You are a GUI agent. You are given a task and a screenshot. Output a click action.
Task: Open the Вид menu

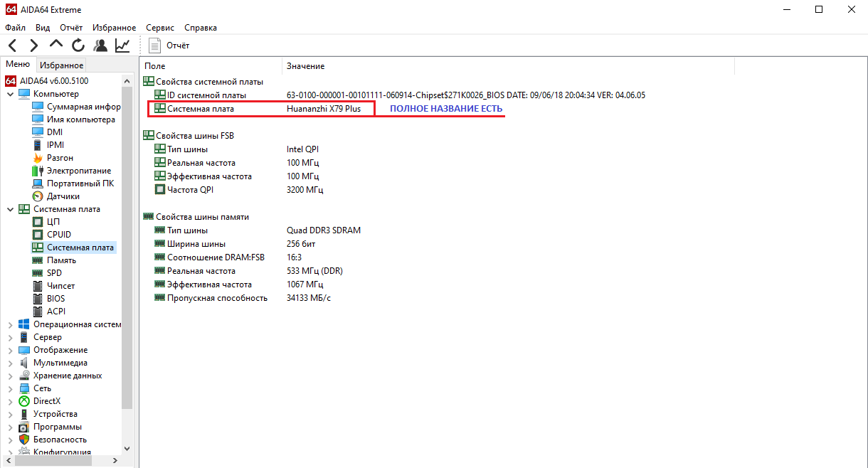[43, 28]
